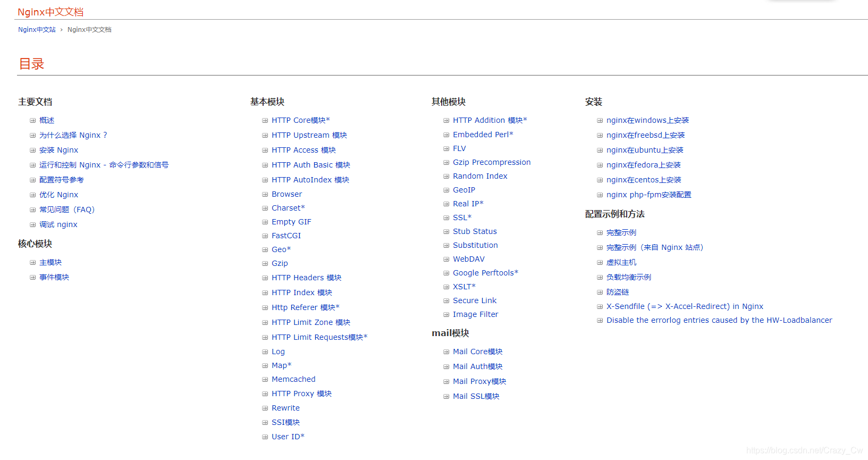Click the bullet icon next to 完整示例
Screen dimensions: 868x460
click(x=600, y=233)
